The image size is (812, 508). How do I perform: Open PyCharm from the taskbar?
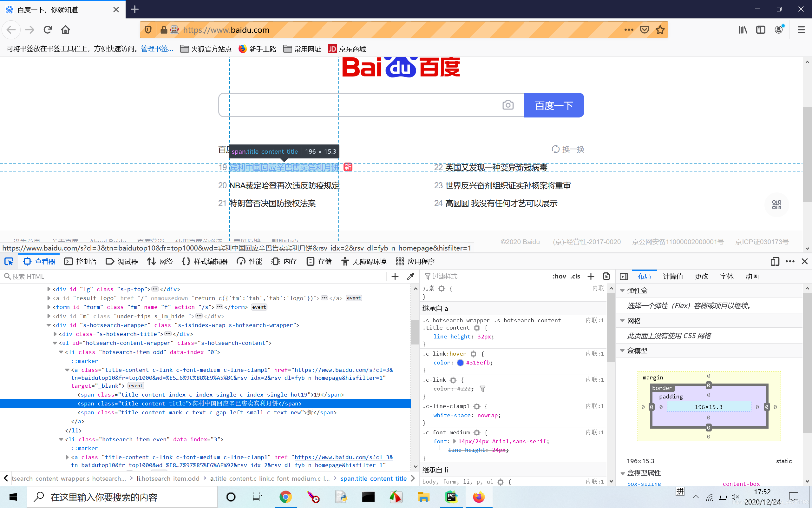click(451, 497)
